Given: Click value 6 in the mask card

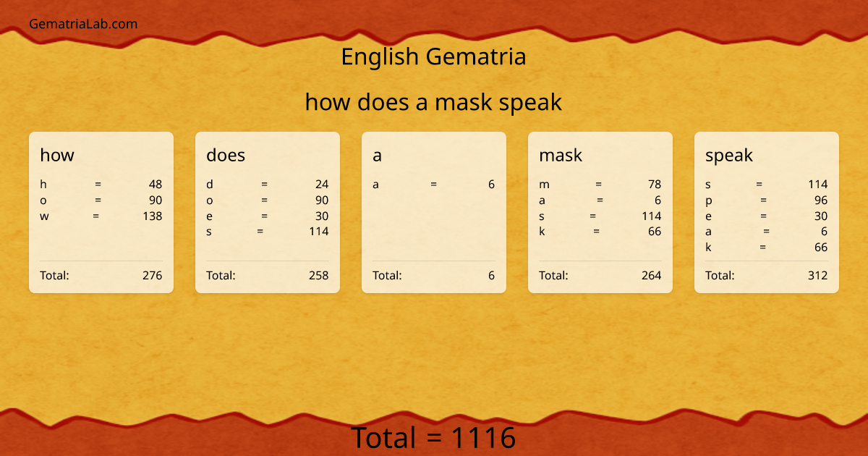Looking at the screenshot, I should (658, 200).
